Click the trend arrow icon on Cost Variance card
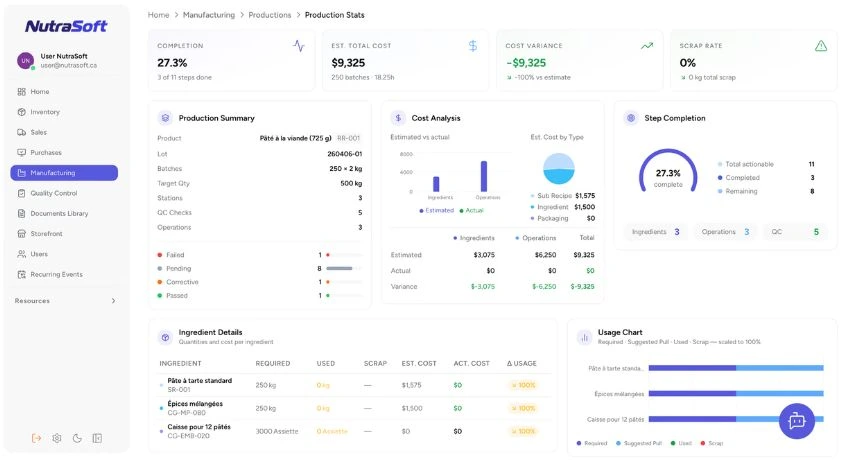847x460 pixels. [647, 46]
